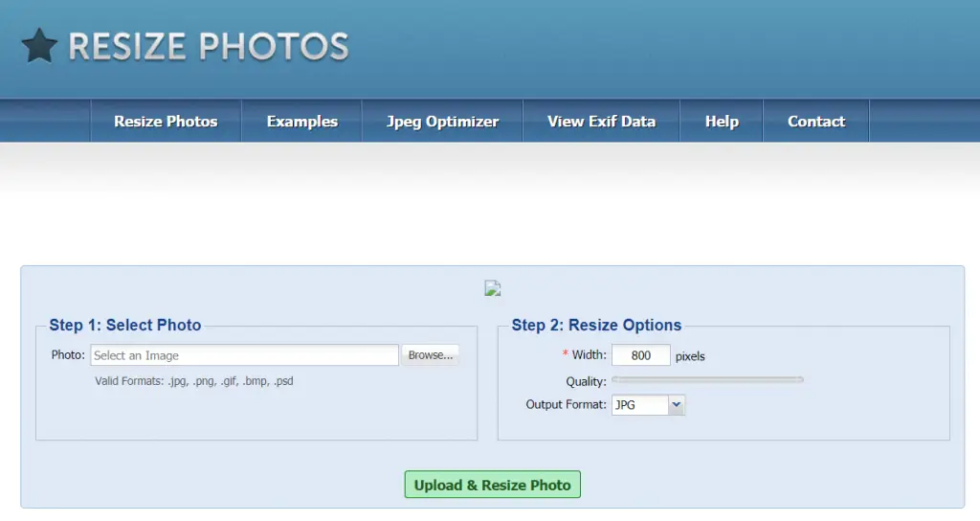Click the pixels unit label
This screenshot has width=980, height=521.
pos(690,356)
